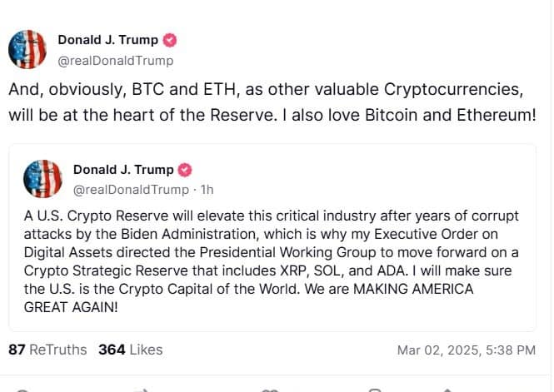Open the quoted post's profile avatar
554x392 pixels.
tap(43, 178)
